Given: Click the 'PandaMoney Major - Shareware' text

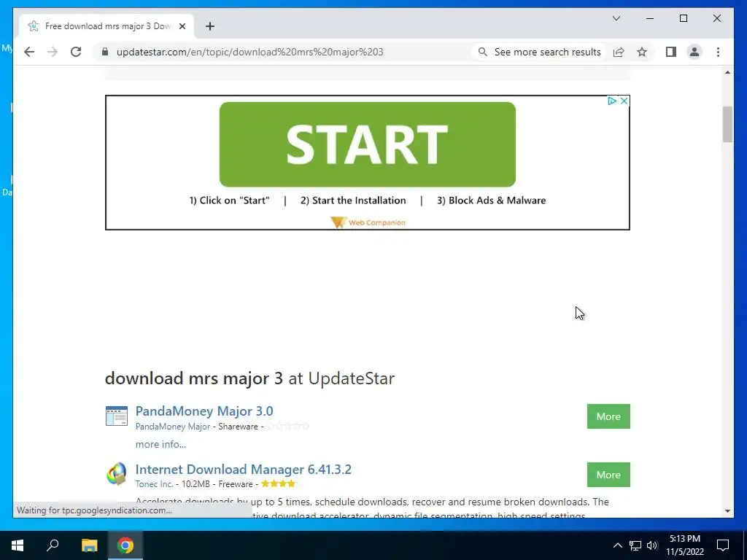Looking at the screenshot, I should pyautogui.click(x=197, y=426).
